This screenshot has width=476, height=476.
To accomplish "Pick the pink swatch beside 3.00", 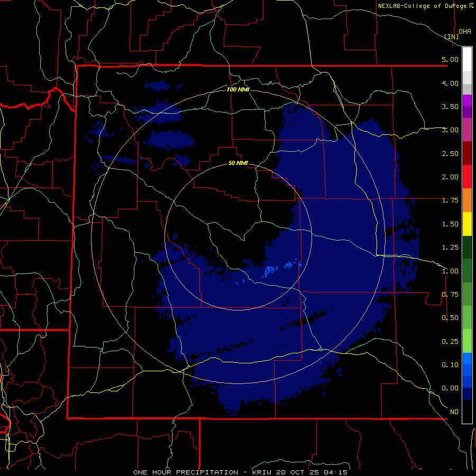I will 467,130.
